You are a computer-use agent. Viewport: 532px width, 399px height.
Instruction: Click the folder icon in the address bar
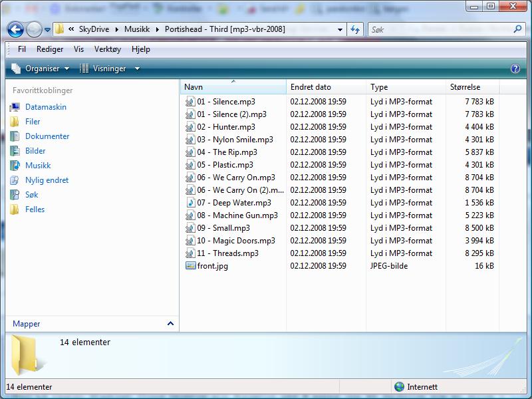59,29
